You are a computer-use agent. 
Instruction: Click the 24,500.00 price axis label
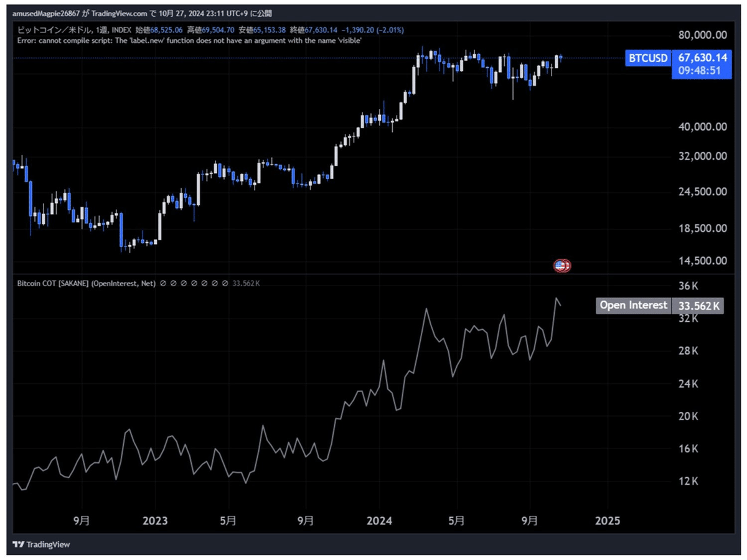(702, 192)
